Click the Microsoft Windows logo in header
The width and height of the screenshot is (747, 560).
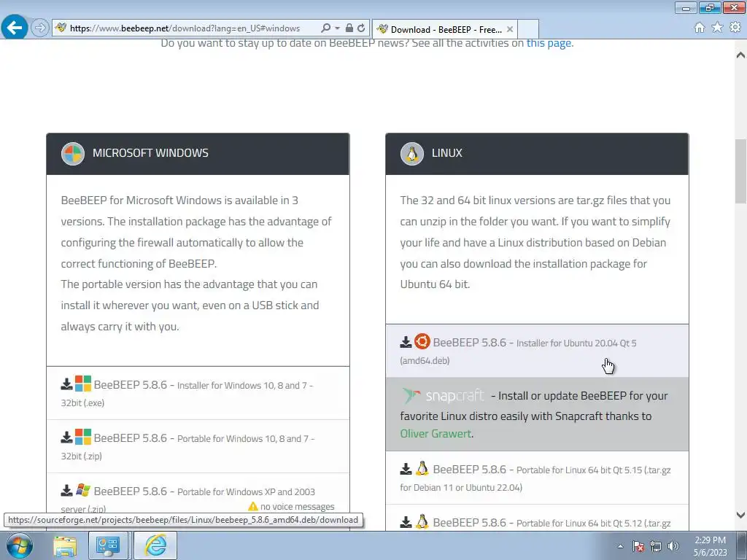[73, 153]
